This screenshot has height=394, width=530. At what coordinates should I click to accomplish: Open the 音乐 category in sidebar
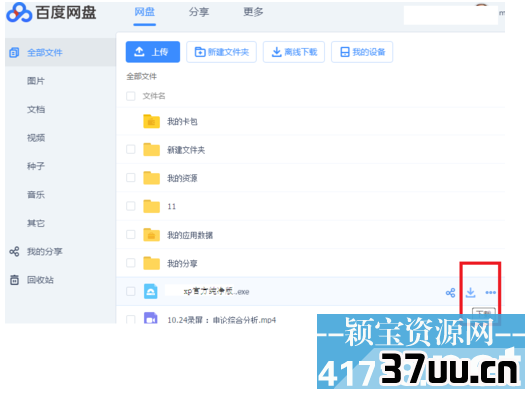point(36,195)
